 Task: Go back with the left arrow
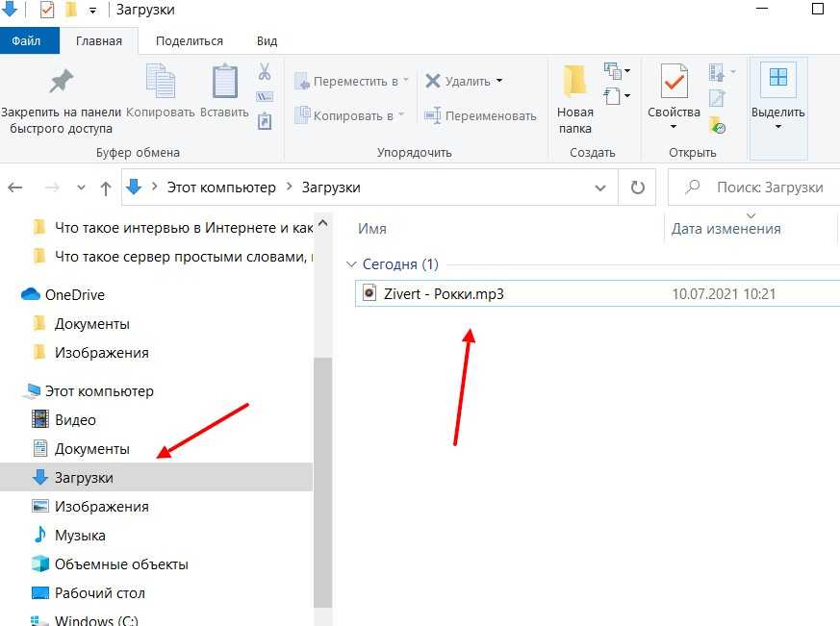pos(15,188)
